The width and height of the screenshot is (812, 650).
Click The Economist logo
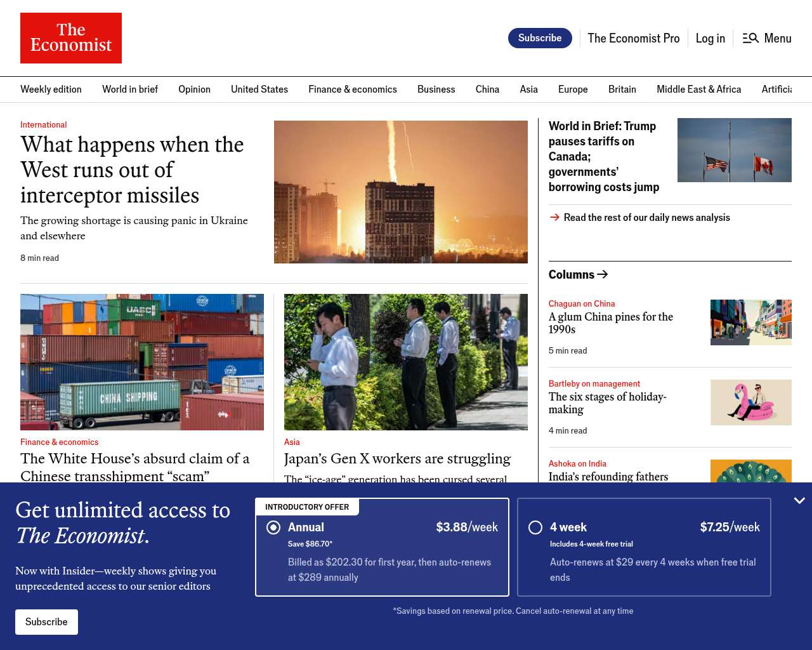71,38
